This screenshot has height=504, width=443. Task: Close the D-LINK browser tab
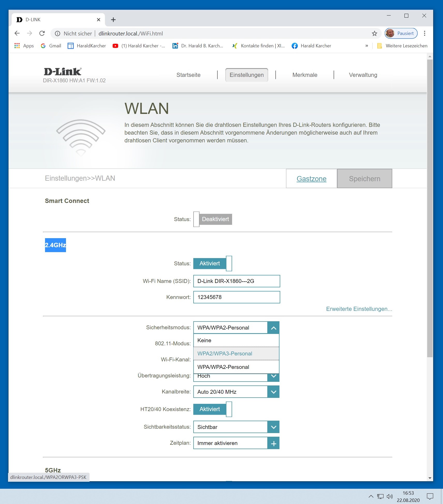pos(98,20)
